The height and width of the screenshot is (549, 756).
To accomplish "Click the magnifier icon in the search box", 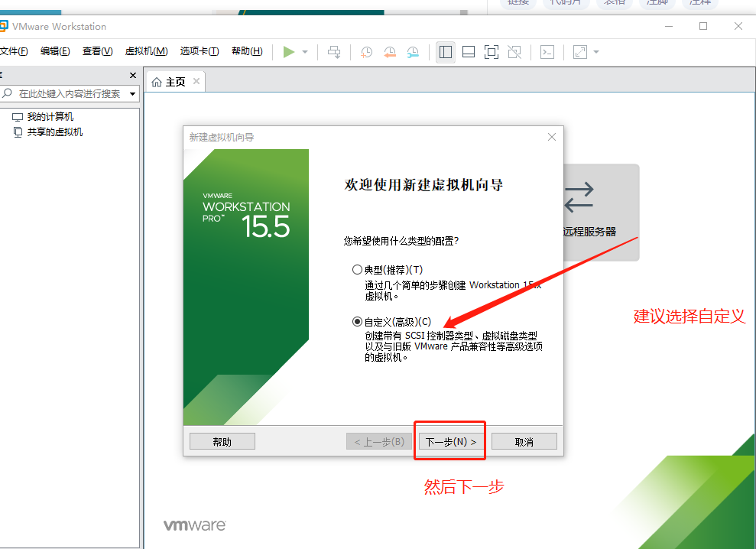I will coord(7,93).
